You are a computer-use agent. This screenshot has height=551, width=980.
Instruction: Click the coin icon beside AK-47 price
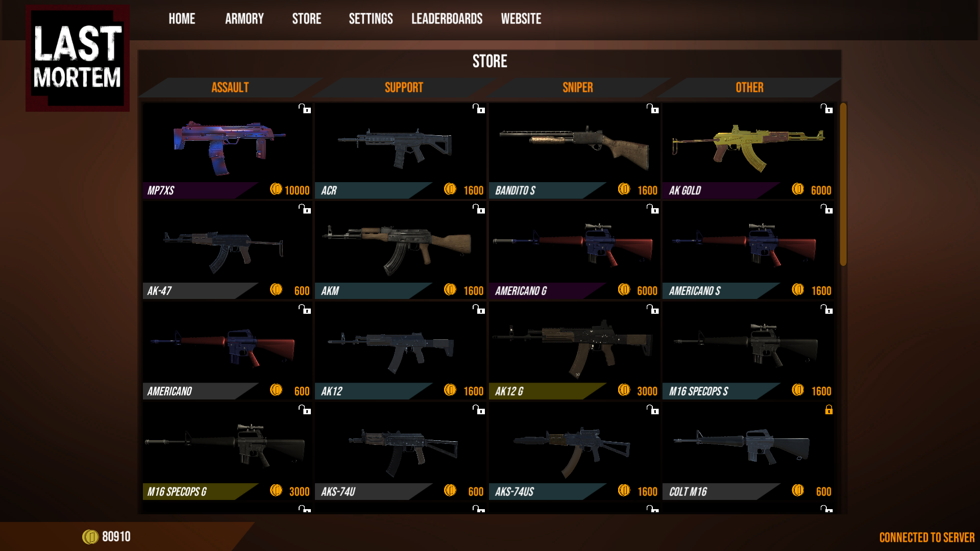tap(276, 290)
